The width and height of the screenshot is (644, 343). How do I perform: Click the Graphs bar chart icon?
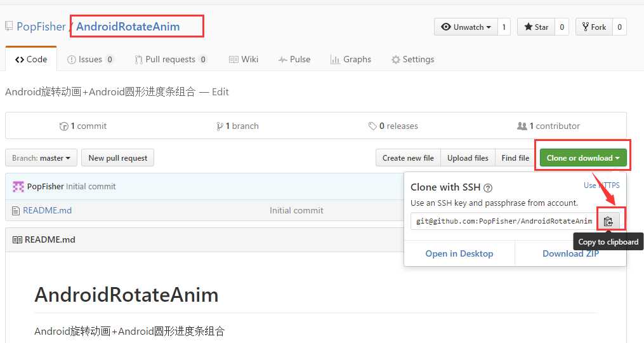(x=335, y=60)
